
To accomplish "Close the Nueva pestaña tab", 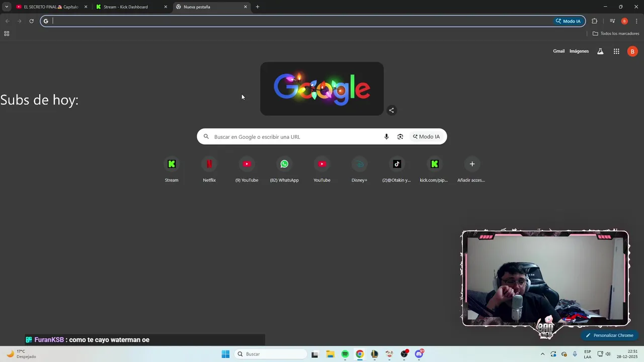I will coord(246,7).
